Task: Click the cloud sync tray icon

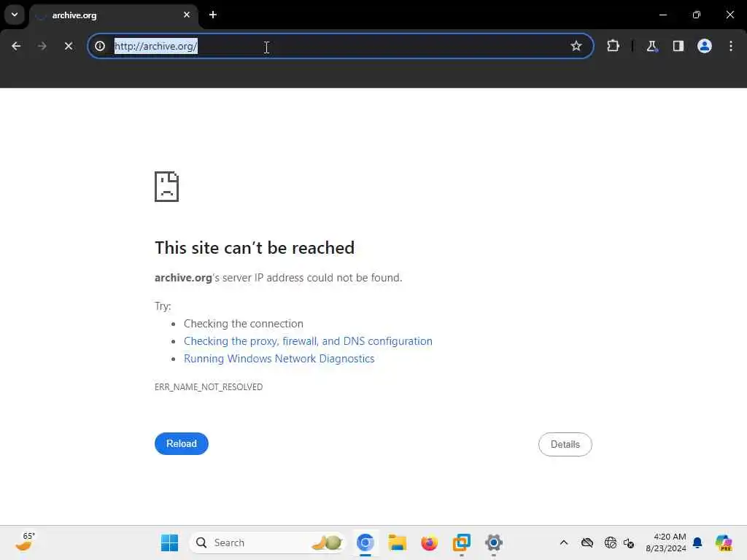Action: pyautogui.click(x=587, y=542)
